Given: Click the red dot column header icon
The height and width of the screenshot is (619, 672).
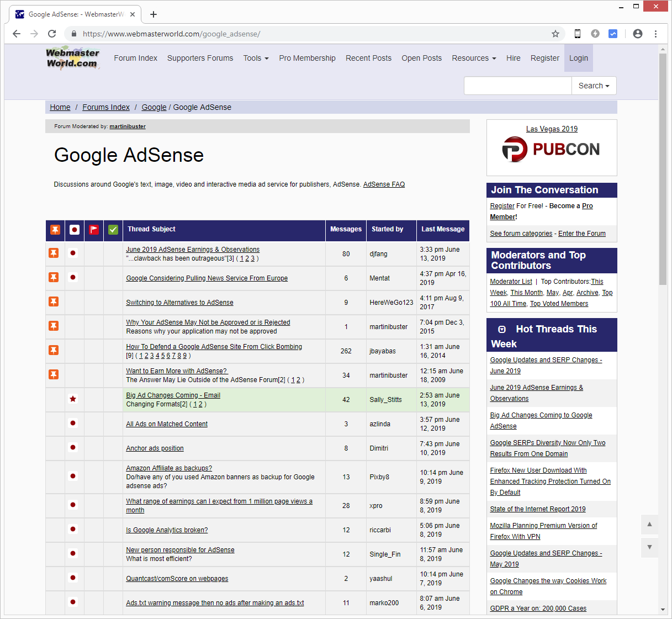Looking at the screenshot, I should [75, 230].
